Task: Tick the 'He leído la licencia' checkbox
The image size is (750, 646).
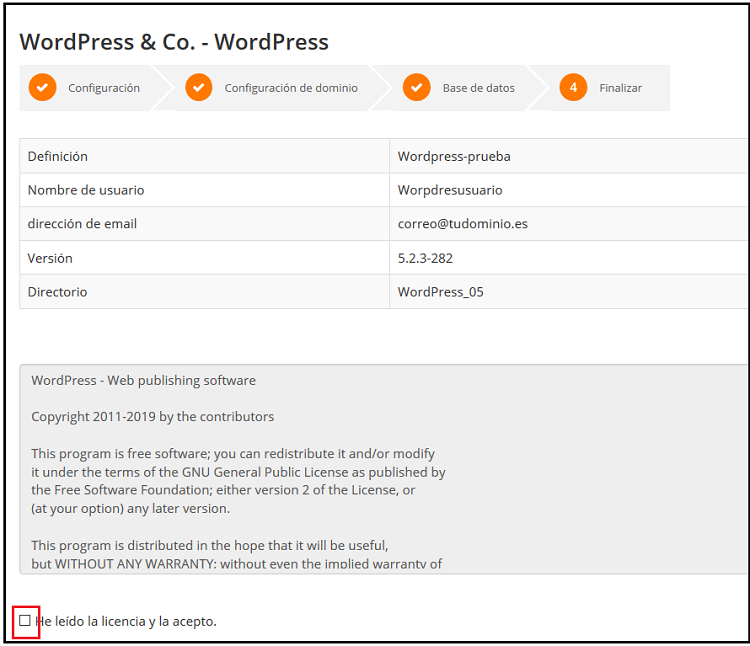Action: pyautogui.click(x=25, y=621)
